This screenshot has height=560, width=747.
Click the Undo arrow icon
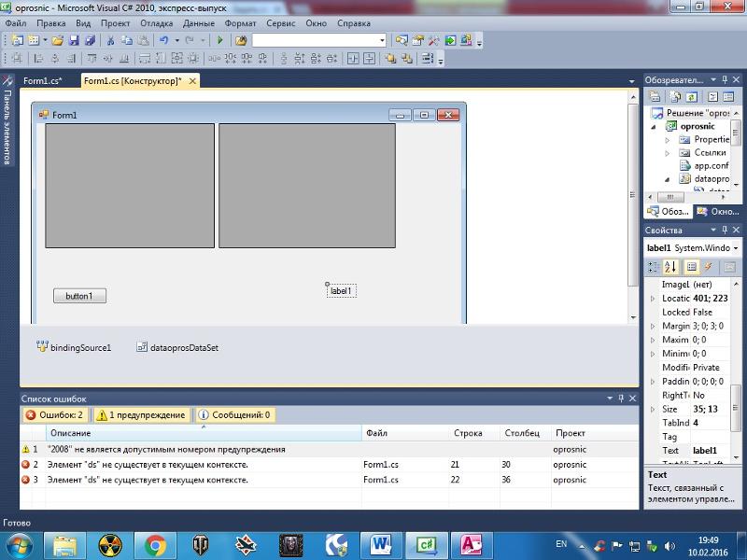point(164,41)
